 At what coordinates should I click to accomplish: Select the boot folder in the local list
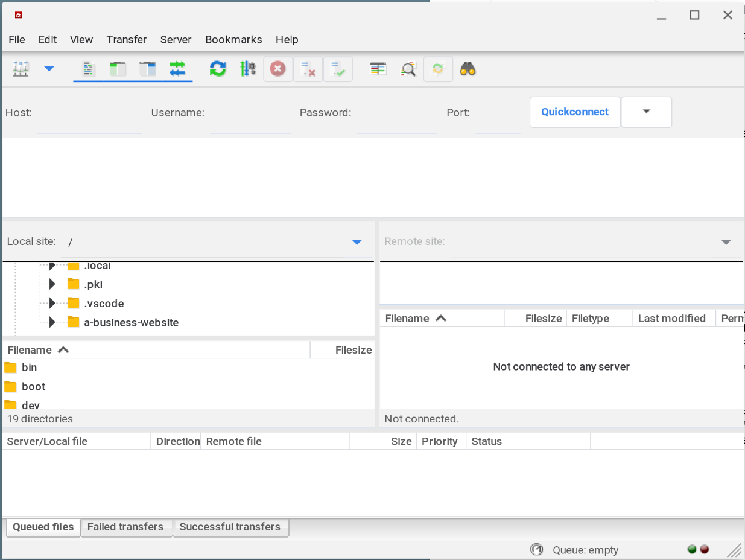[x=34, y=386]
